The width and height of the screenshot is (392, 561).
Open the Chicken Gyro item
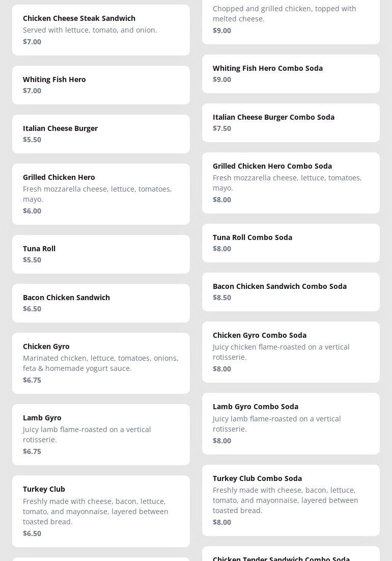101,363
